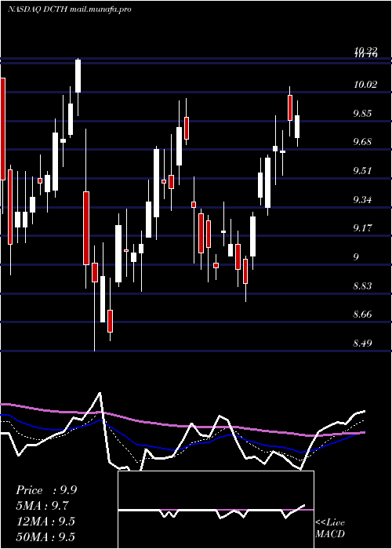
Task: Click the Price : 9.9 readout
Action: point(46,490)
